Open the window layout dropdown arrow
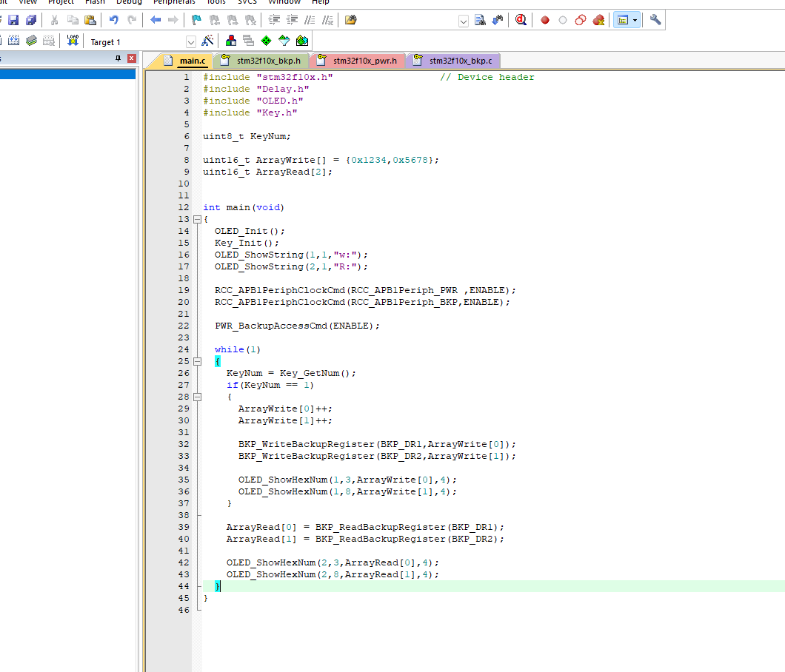This screenshot has width=785, height=672. tap(635, 20)
